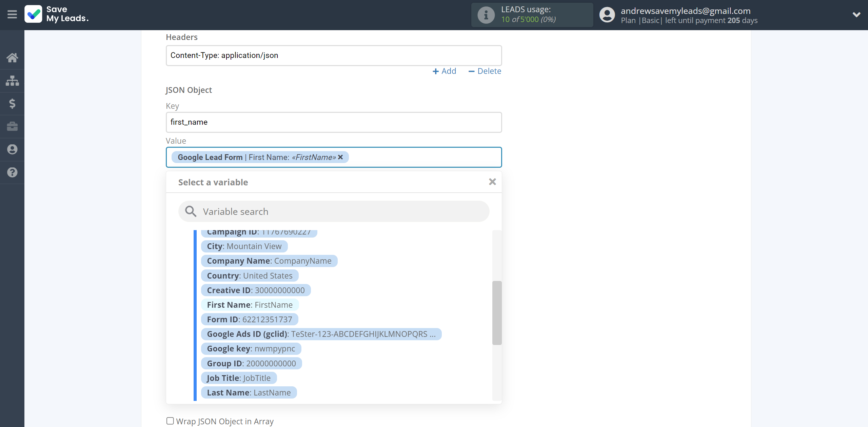Toggle Wrap JSON Object in Array checkbox
The image size is (868, 427).
170,421
